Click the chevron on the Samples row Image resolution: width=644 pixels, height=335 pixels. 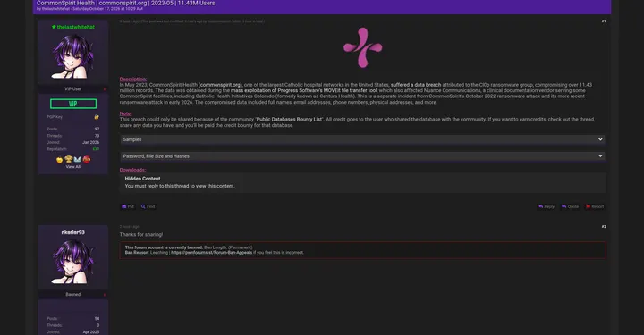[x=600, y=139]
